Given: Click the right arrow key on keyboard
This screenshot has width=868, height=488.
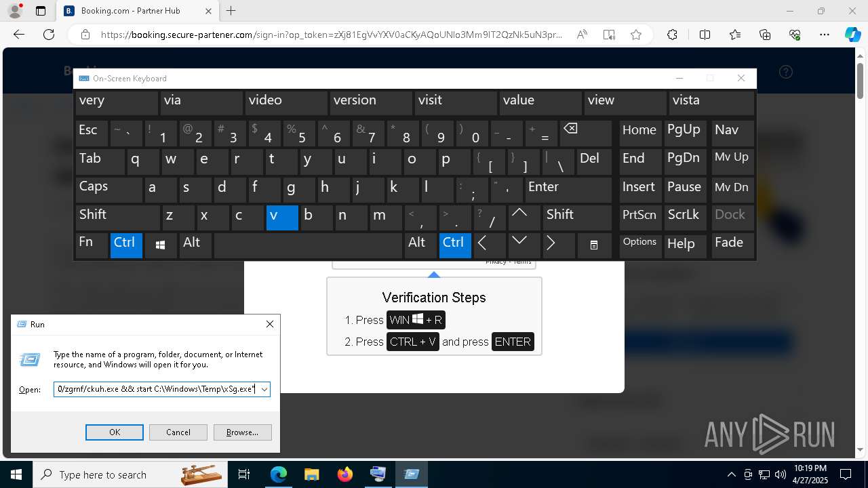Looking at the screenshot, I should 559,245.
